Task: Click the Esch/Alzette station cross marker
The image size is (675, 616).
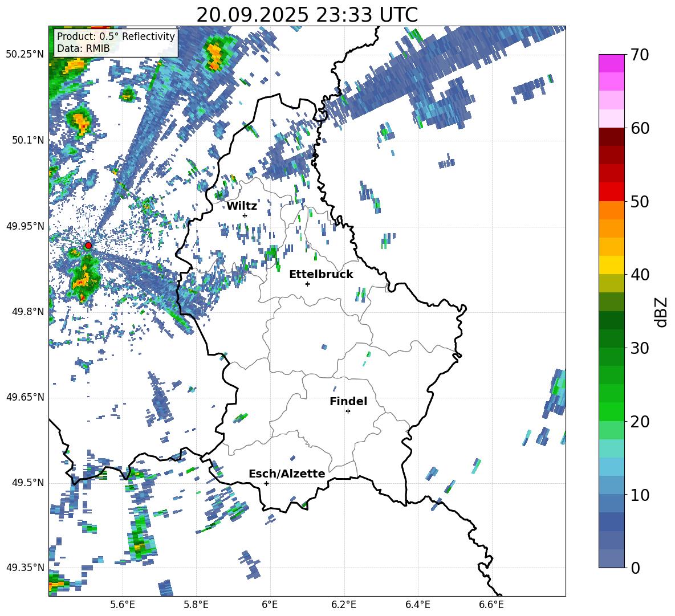Action: pyautogui.click(x=266, y=483)
